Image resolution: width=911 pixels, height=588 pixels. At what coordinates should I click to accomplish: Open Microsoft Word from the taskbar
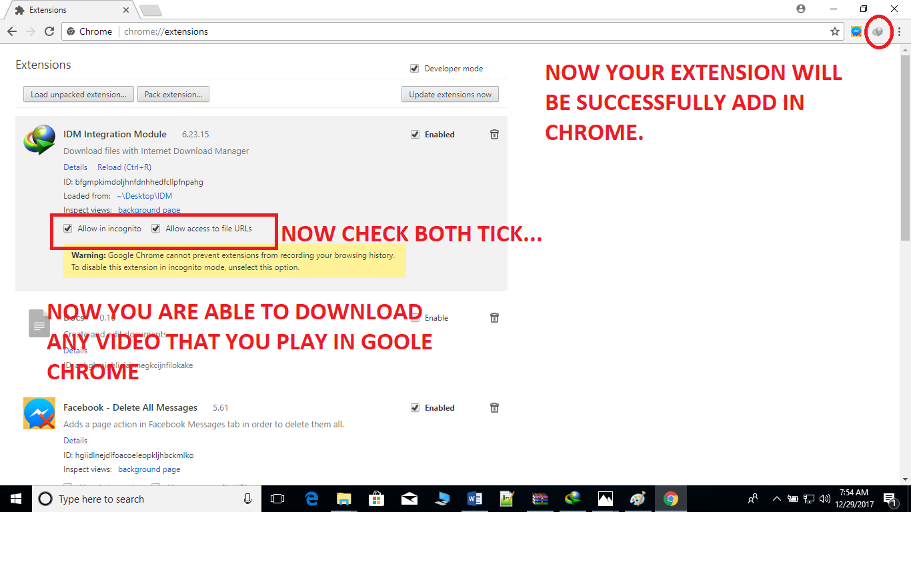point(474,499)
